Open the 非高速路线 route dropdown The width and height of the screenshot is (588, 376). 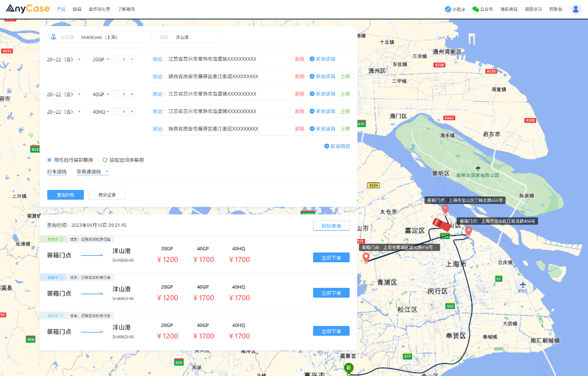pyautogui.click(x=92, y=172)
